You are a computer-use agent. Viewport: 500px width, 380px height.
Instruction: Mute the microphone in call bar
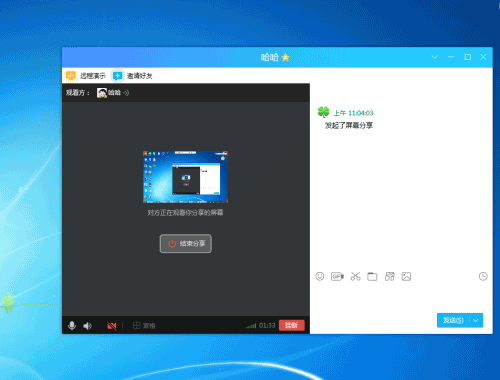click(x=72, y=325)
